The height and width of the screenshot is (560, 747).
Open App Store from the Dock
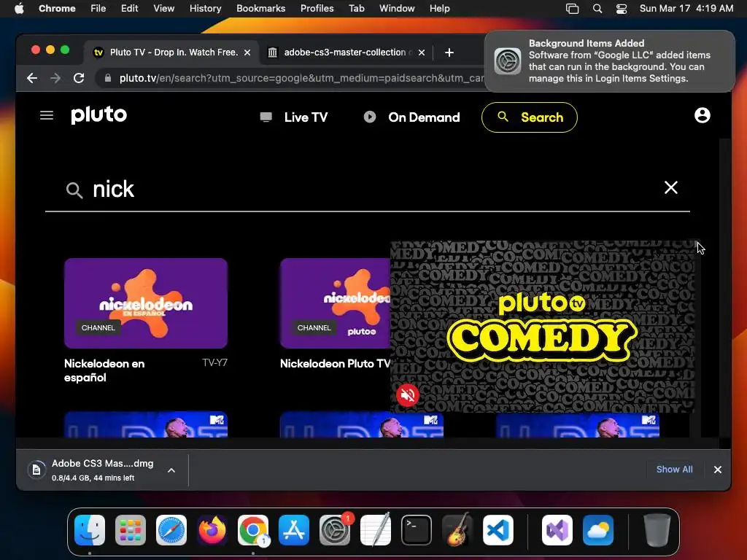pos(294,530)
